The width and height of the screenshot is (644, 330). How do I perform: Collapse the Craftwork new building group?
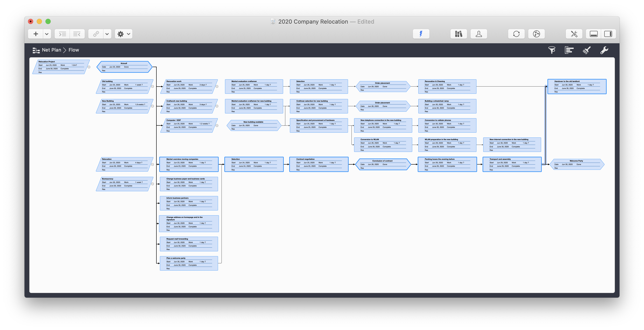pyautogui.click(x=217, y=106)
